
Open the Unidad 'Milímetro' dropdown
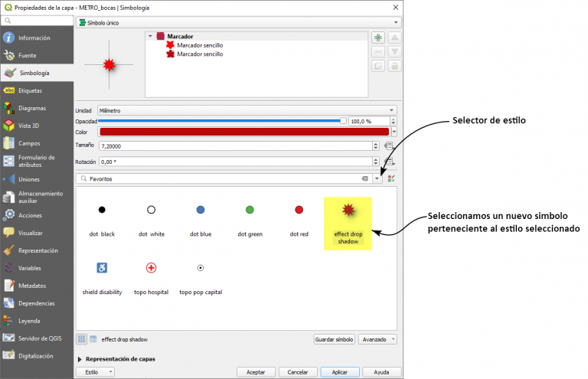[x=236, y=110]
